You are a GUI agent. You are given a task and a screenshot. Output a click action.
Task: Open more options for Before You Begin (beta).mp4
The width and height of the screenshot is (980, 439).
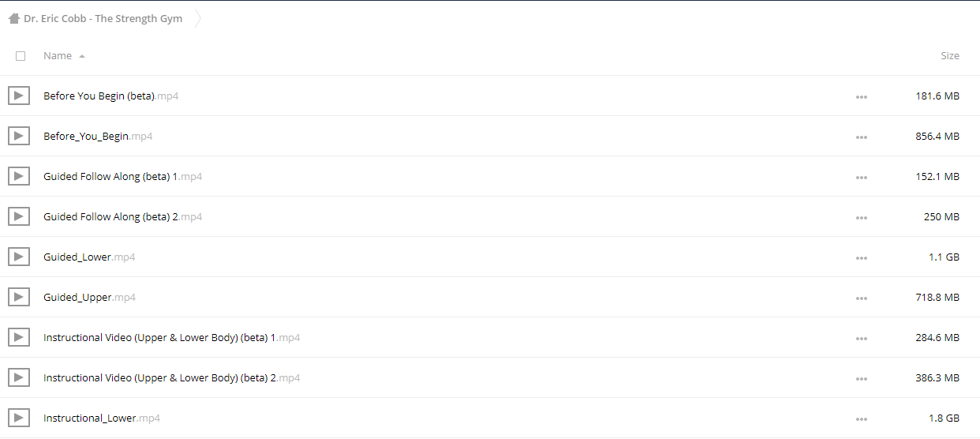[x=861, y=97]
